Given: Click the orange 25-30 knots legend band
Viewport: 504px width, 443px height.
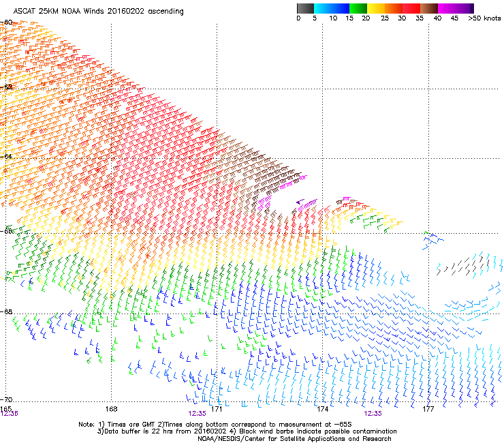Looking at the screenshot, I should pos(394,8).
